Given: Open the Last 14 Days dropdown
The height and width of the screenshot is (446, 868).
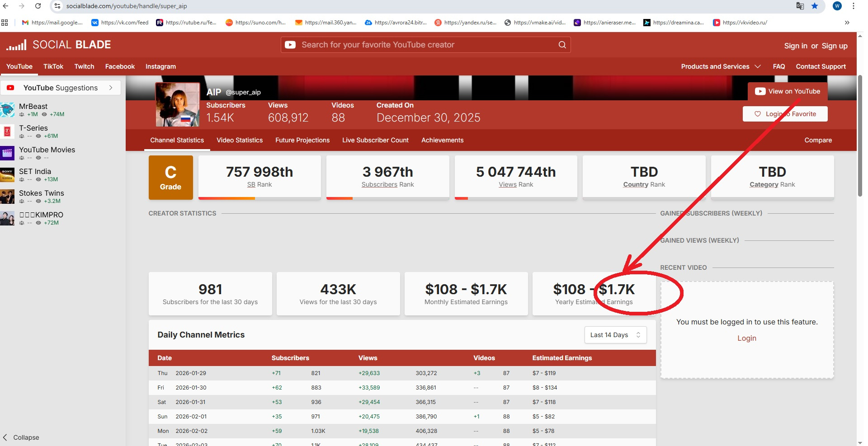Looking at the screenshot, I should tap(615, 335).
